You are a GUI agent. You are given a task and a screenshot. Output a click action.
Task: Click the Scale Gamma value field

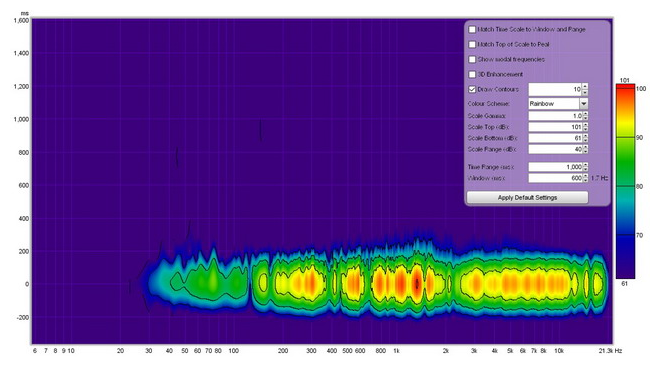point(555,116)
